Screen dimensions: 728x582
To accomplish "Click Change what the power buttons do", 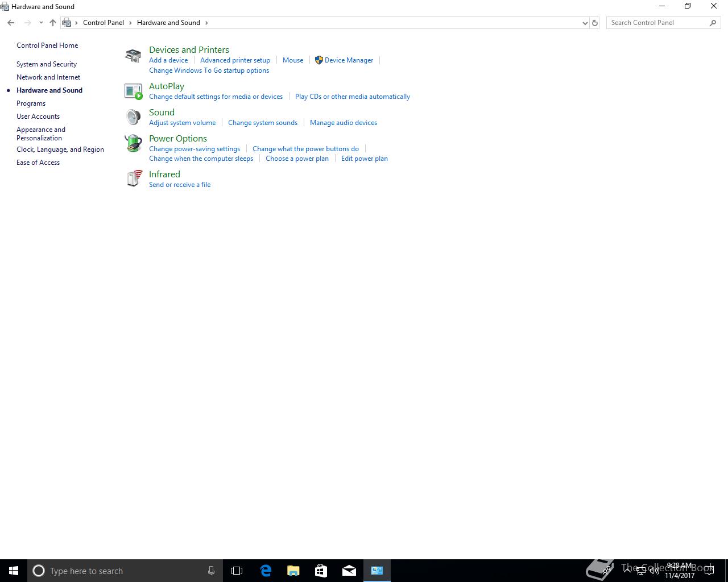I will point(305,149).
